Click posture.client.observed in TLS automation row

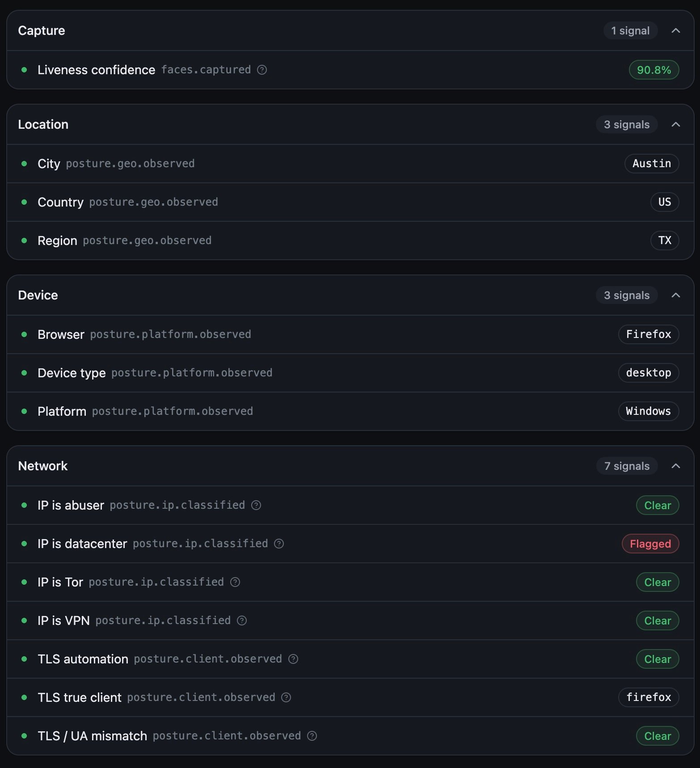click(208, 659)
